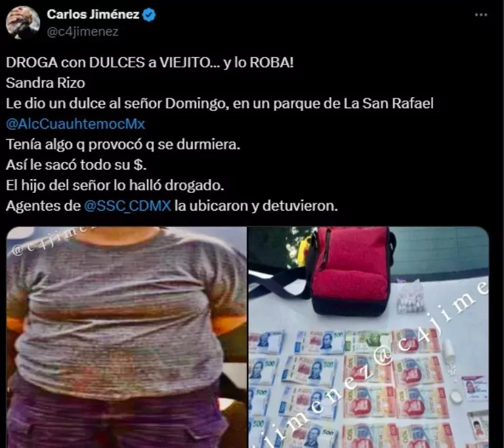Open the right photo showing seized cash

click(369, 337)
